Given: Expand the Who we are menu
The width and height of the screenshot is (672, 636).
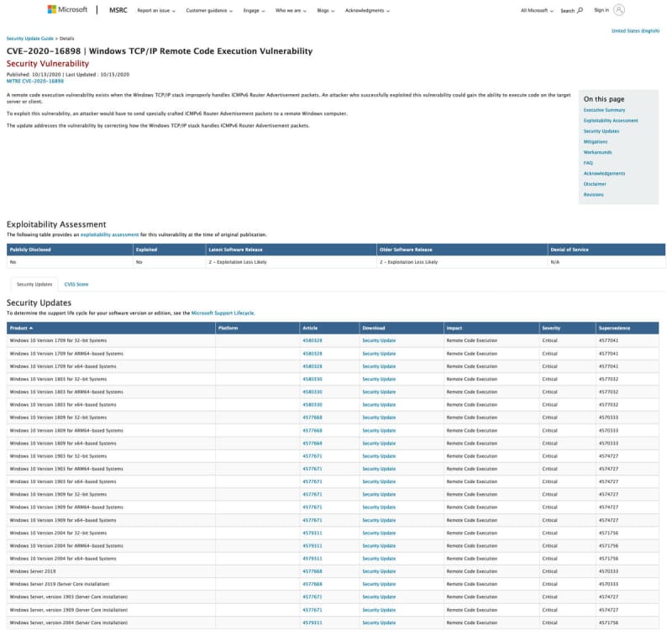Looking at the screenshot, I should coord(292,11).
